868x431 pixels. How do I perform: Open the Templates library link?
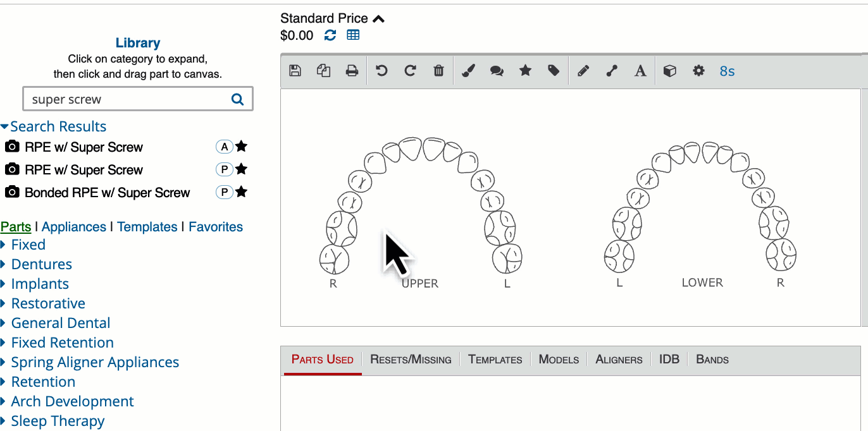coord(147,227)
